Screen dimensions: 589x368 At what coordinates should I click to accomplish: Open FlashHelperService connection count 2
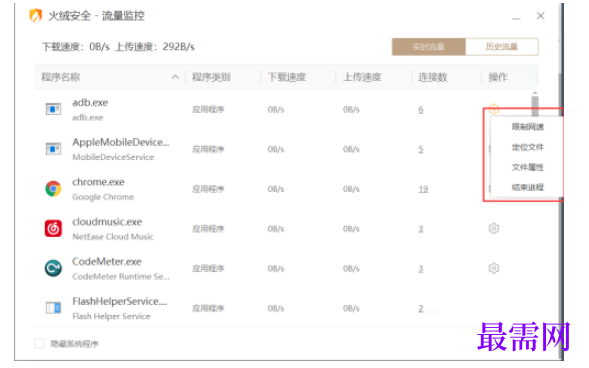point(421,308)
